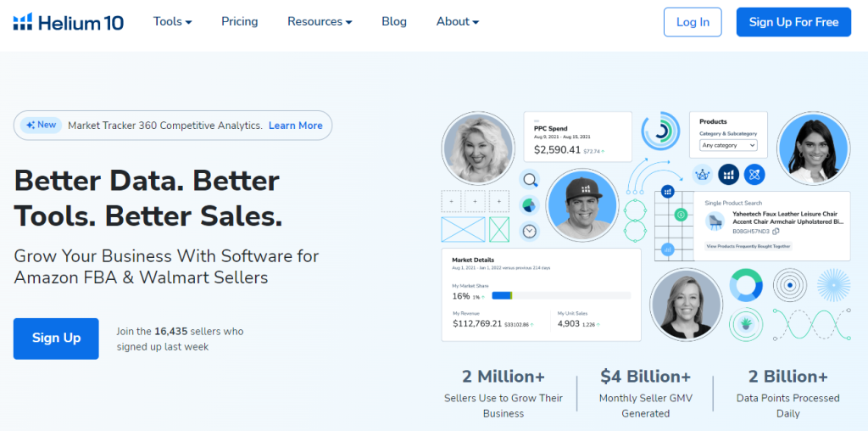
Task: Click the magnifying glass search icon
Action: click(x=531, y=179)
